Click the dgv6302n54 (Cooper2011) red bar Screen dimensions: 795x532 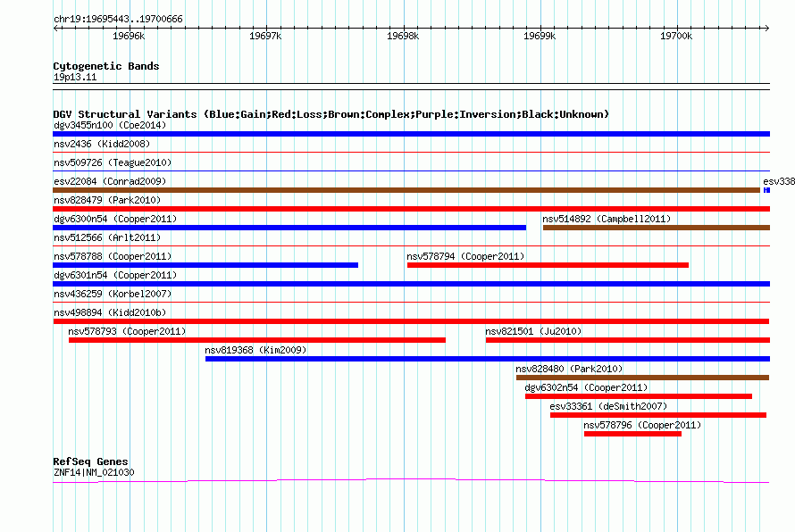click(639, 396)
